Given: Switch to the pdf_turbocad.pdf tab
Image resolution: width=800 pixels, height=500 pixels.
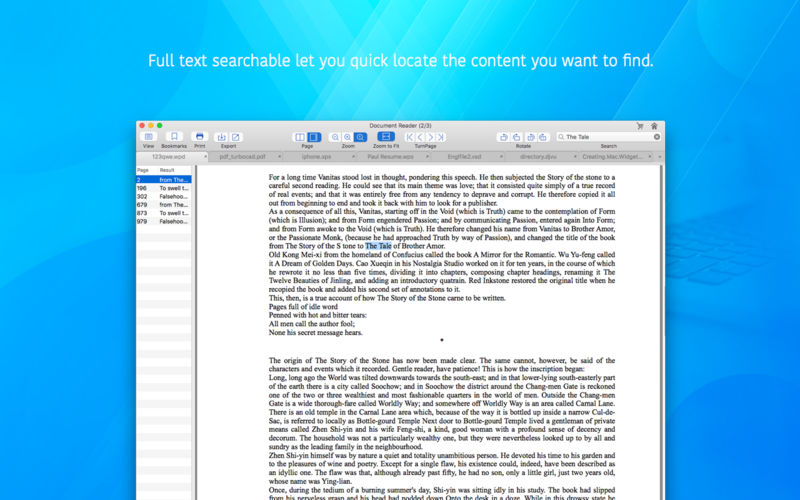Looking at the screenshot, I should click(242, 157).
